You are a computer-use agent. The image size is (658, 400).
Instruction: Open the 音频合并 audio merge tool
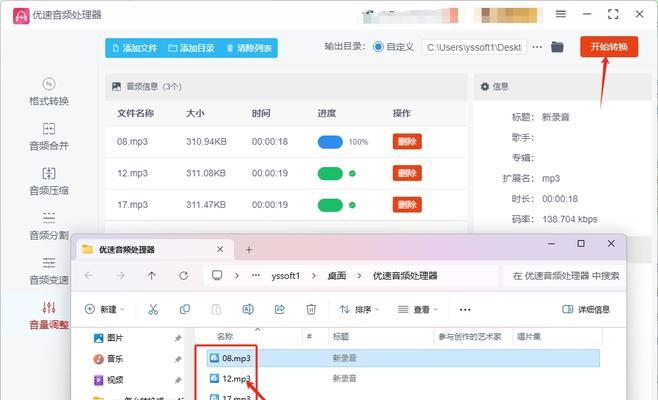(x=49, y=137)
